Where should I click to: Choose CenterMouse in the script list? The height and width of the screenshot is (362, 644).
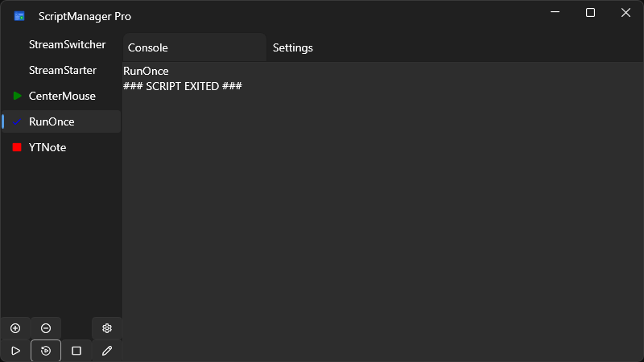[62, 96]
